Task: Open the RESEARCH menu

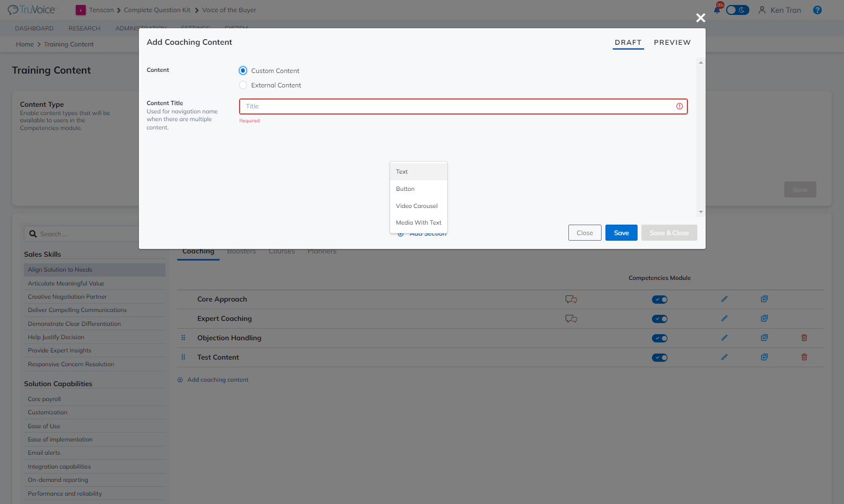Action: coord(85,29)
